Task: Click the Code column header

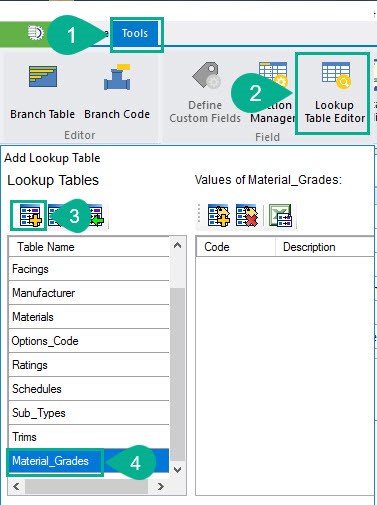Action: 236,247
